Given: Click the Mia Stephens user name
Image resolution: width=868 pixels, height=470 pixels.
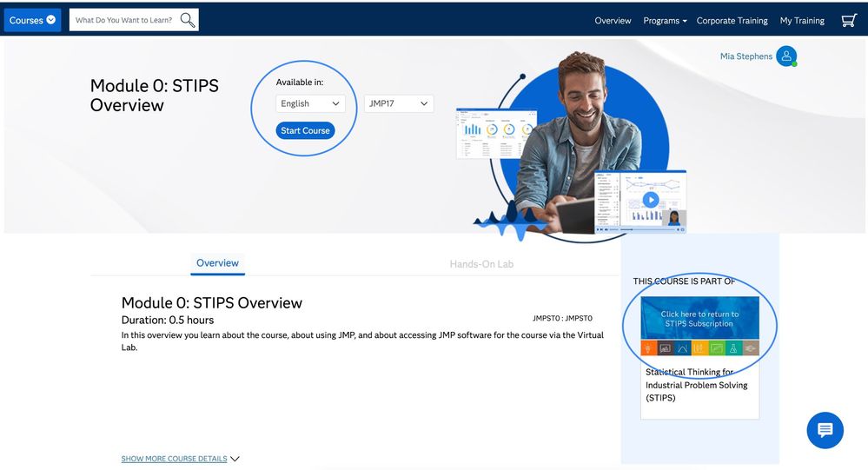Looking at the screenshot, I should (x=745, y=56).
